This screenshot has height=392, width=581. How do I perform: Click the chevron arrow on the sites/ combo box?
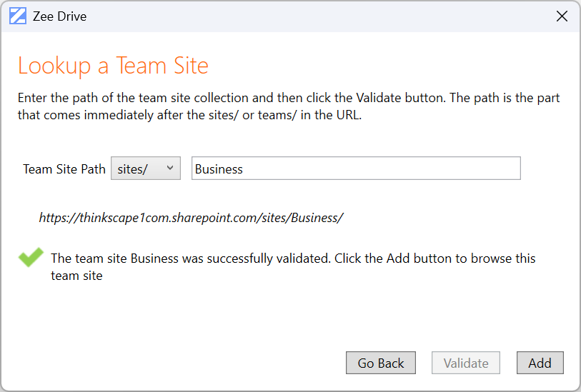[x=170, y=168]
